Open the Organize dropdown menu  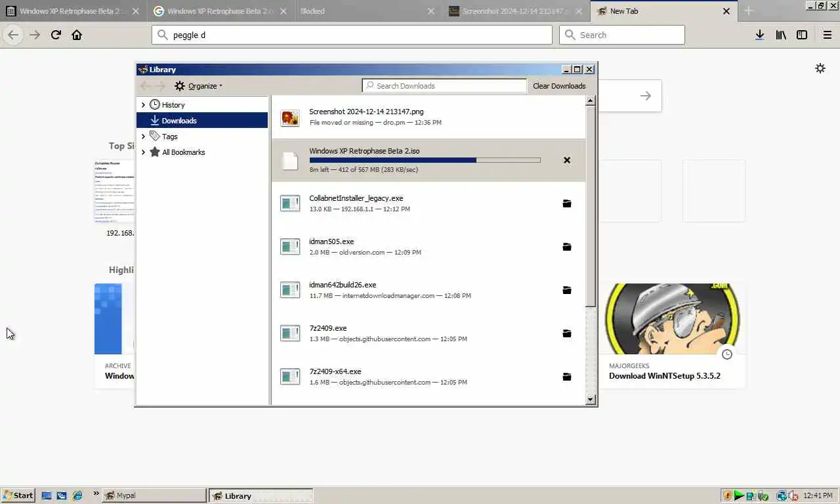[199, 86]
